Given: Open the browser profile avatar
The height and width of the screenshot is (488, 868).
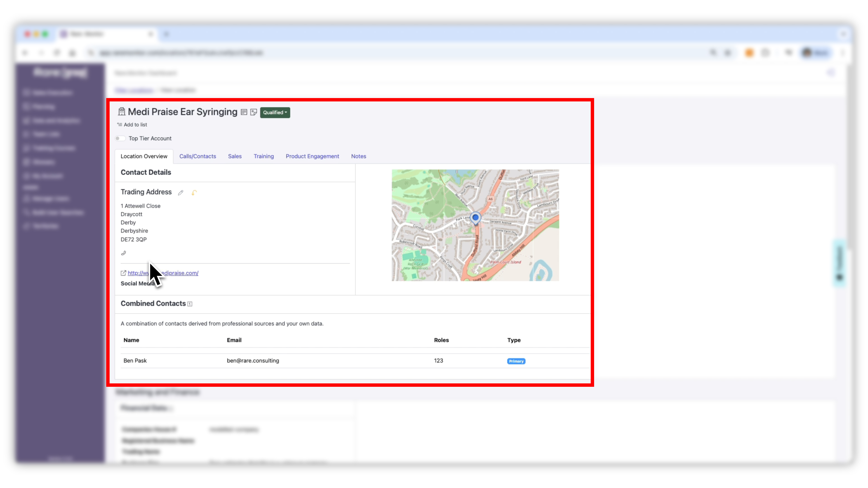Looking at the screenshot, I should click(x=807, y=53).
